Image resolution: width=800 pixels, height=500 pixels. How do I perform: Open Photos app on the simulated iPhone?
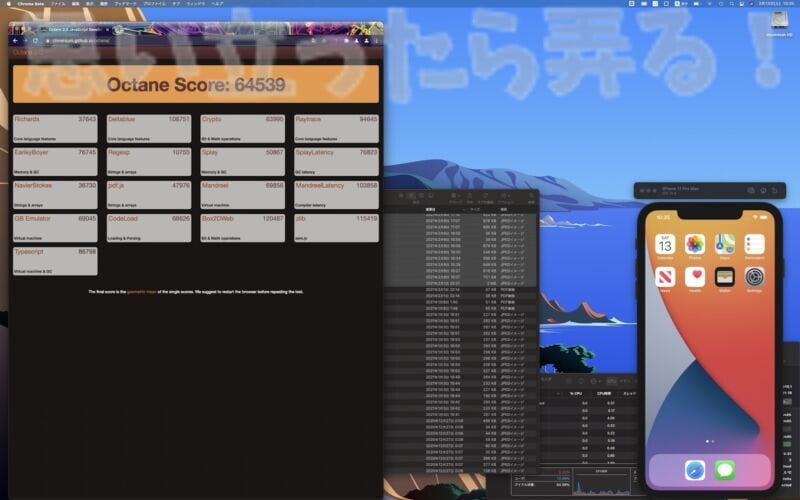[695, 244]
